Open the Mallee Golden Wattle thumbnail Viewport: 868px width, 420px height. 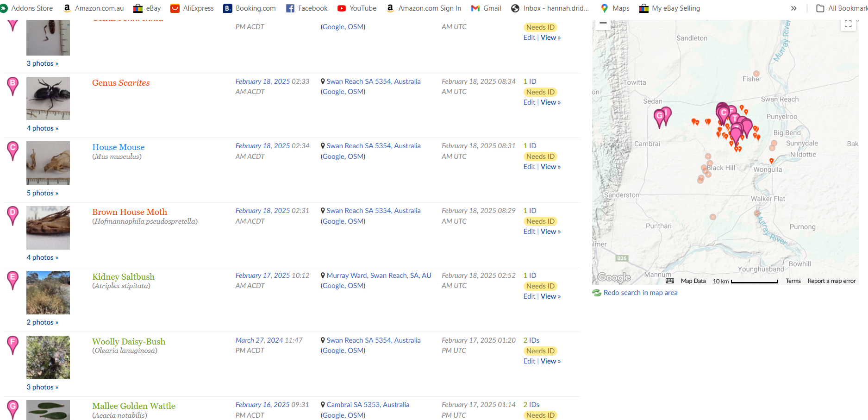click(48, 410)
